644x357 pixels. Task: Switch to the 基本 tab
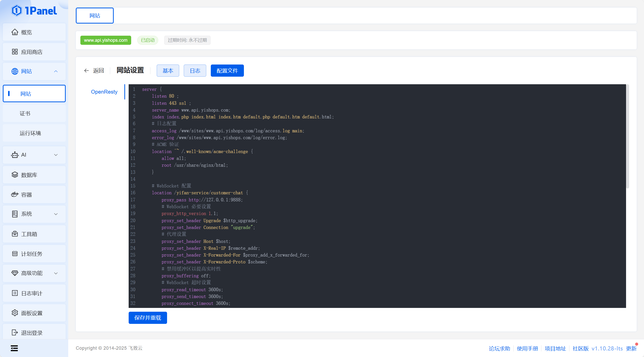168,71
